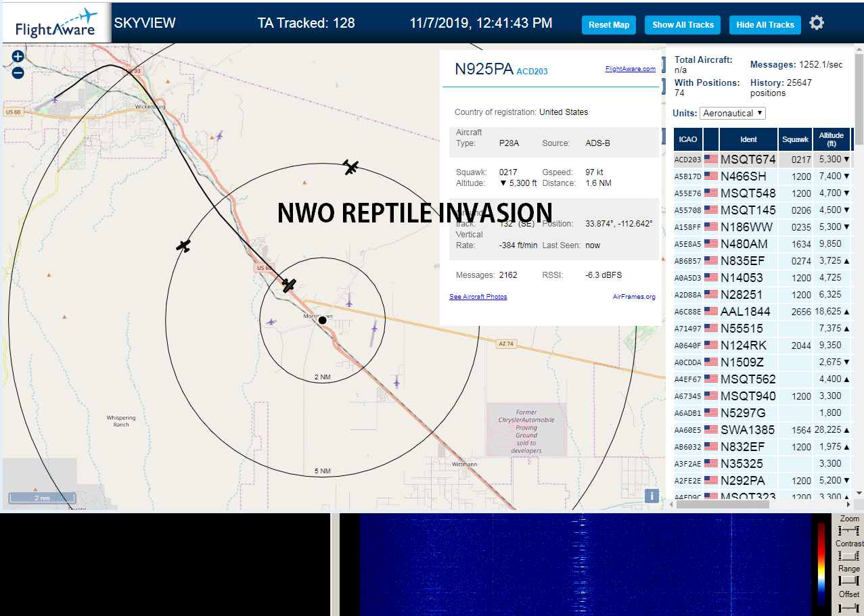Click the US flag in the AAL1844 row
The width and height of the screenshot is (864, 616).
click(710, 312)
